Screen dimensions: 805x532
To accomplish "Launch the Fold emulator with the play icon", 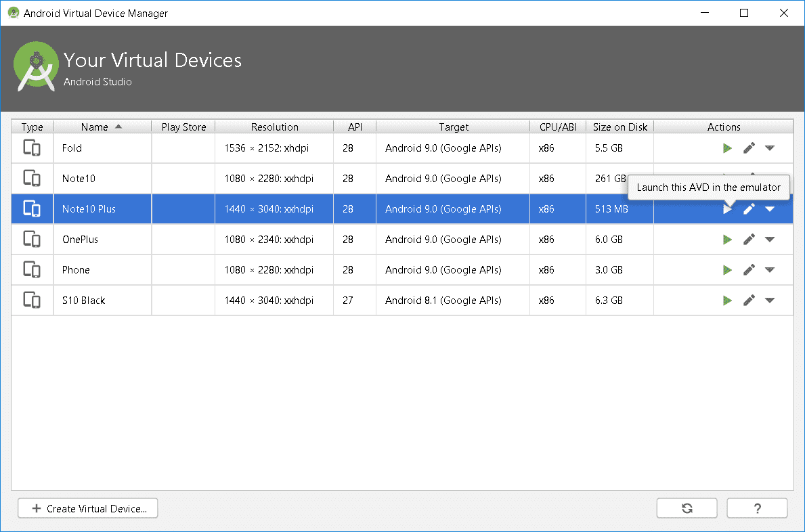I will pos(727,148).
